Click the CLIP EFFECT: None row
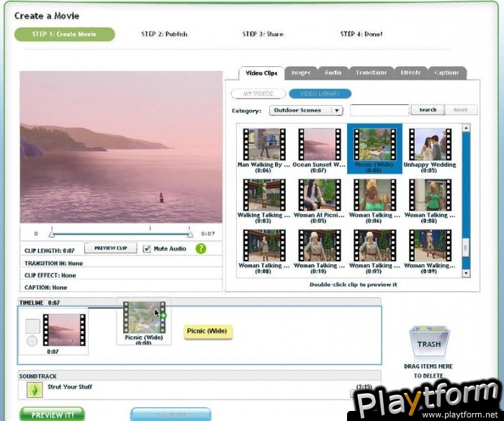This screenshot has height=421, width=504. coord(121,275)
